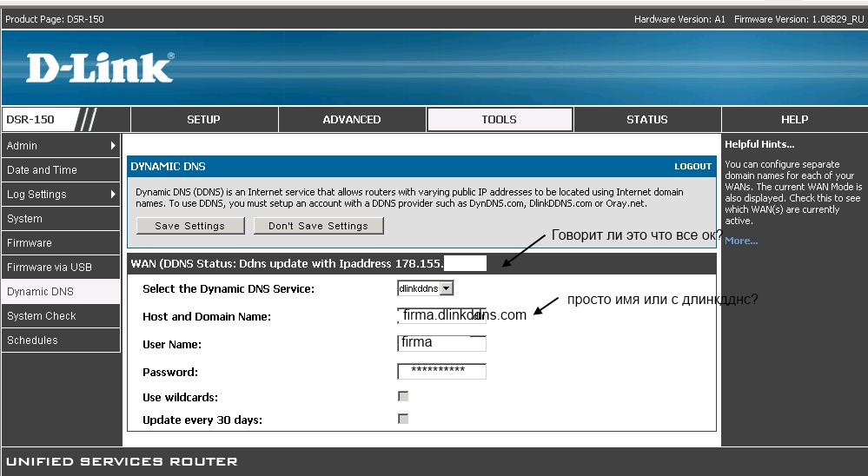Click 'Product Page: DSR-150' text
The image size is (868, 476).
click(x=54, y=19)
